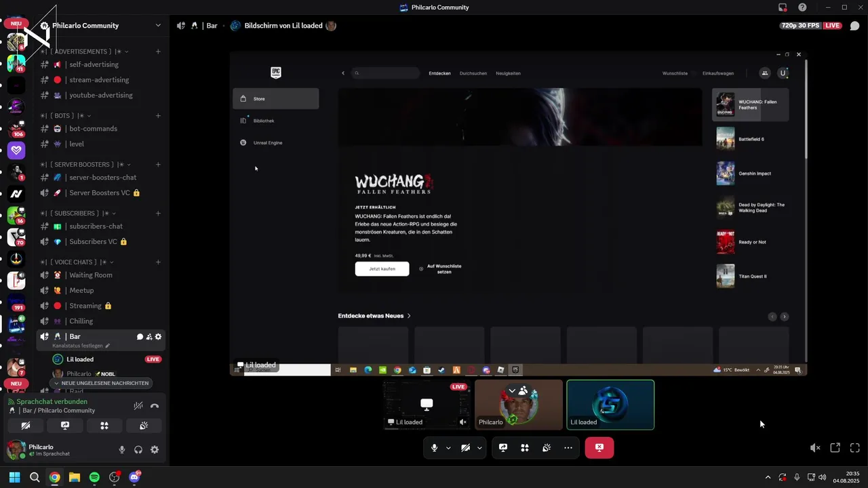Share screen from call controls
This screenshot has height=488, width=868.
(x=503, y=448)
